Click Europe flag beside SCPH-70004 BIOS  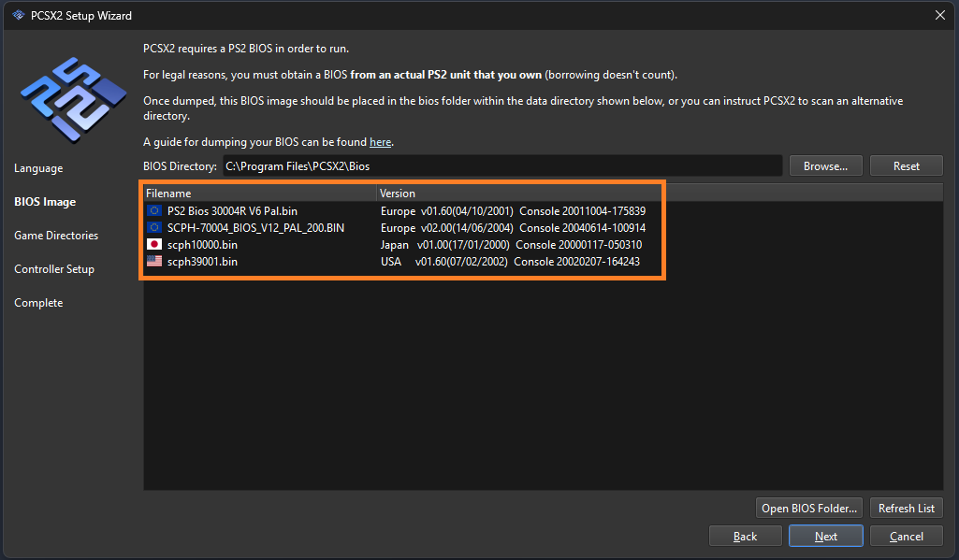[154, 227]
